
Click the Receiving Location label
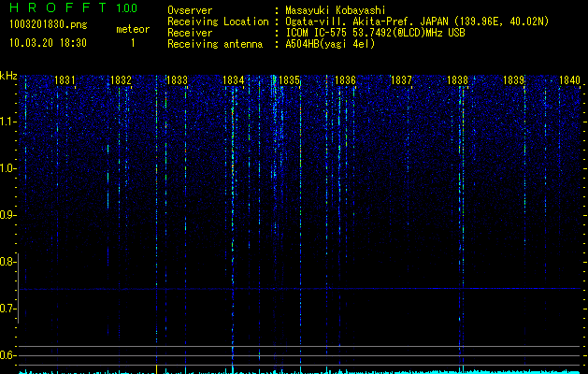(218, 22)
